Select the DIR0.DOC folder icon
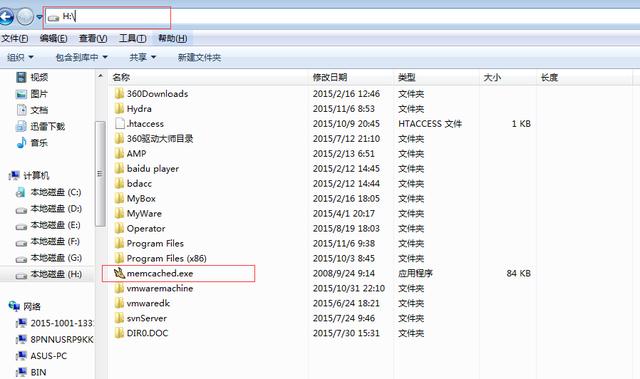640x379 pixels. (119, 333)
